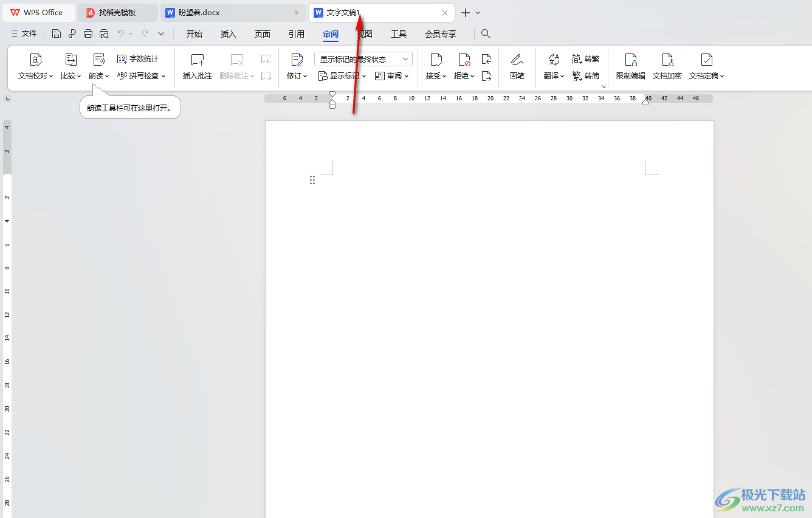This screenshot has height=518, width=812.
Task: Click the Save icon in quick access toolbar
Action: pos(57,34)
